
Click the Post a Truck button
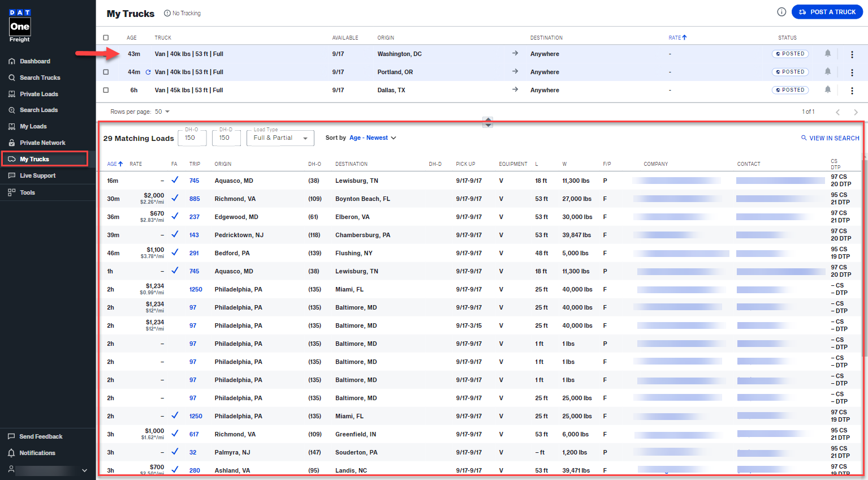pyautogui.click(x=827, y=12)
